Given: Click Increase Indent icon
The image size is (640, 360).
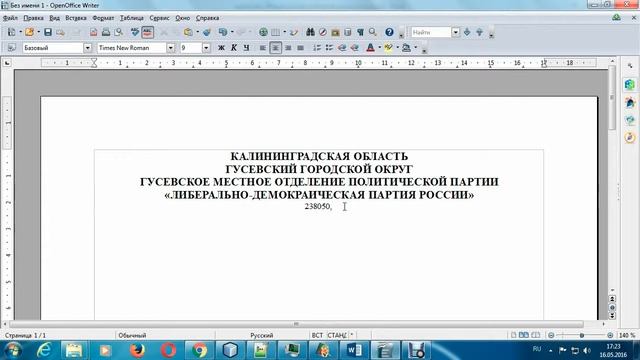Looking at the screenshot, I should point(355,48).
